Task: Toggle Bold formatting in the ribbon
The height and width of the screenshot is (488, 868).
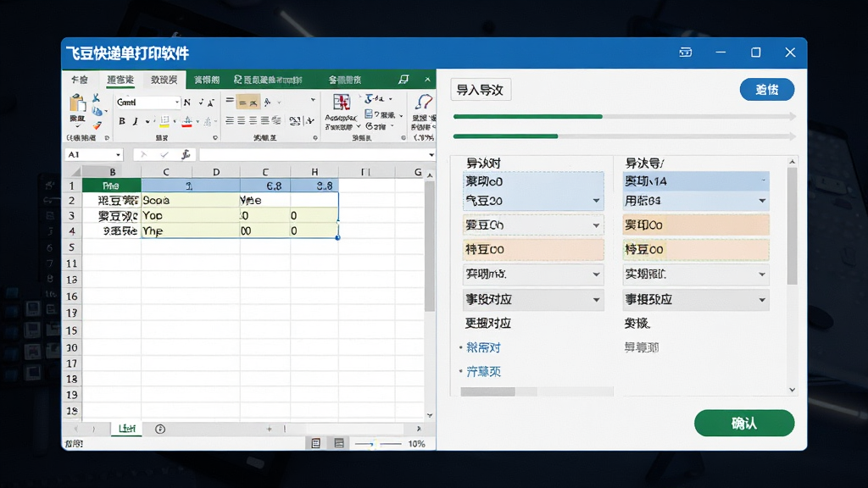Action: (x=122, y=121)
